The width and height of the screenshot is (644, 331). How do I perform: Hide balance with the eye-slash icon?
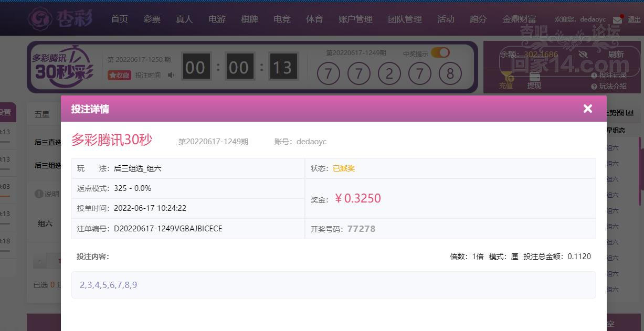click(x=583, y=54)
